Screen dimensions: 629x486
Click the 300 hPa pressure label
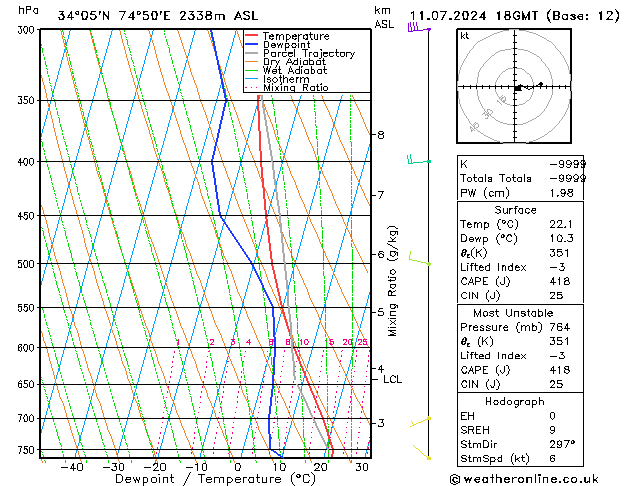click(28, 30)
